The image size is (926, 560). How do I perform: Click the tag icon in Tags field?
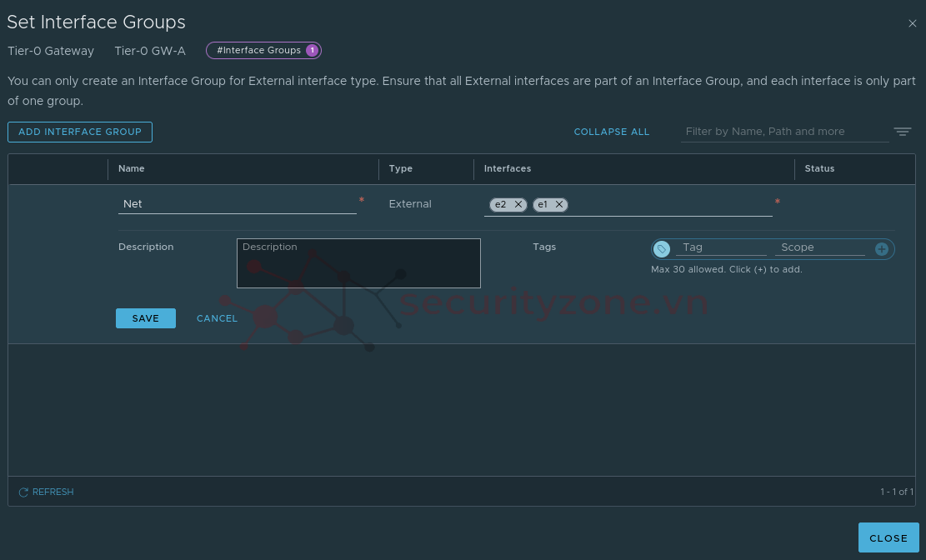pyautogui.click(x=662, y=248)
